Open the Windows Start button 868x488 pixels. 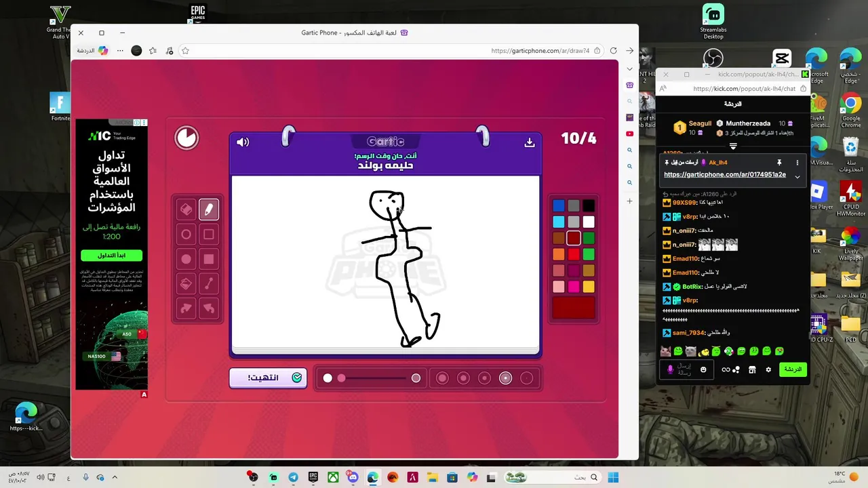click(613, 477)
